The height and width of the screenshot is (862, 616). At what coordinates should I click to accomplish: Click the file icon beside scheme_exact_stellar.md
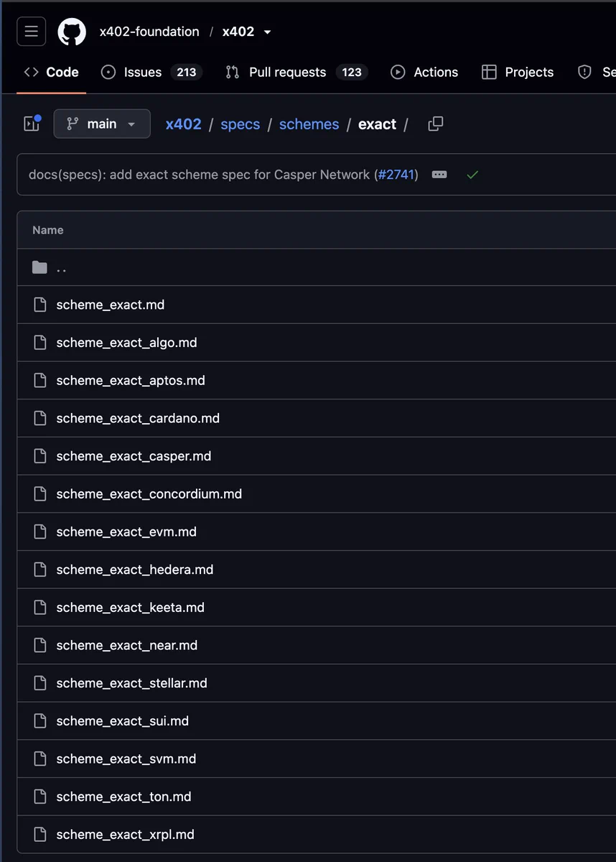click(x=40, y=683)
